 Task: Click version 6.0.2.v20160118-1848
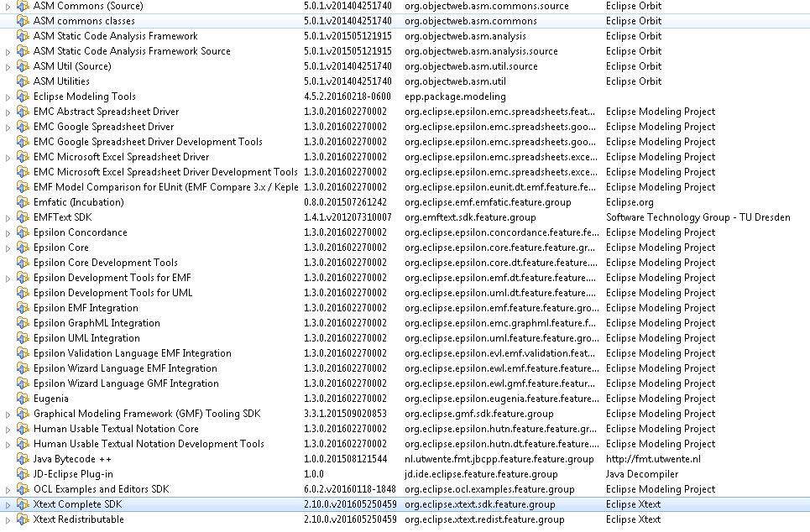[350, 489]
